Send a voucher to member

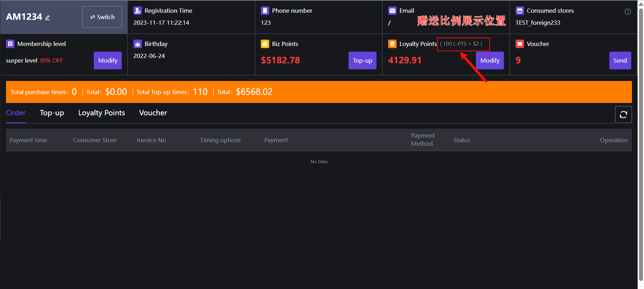point(620,60)
